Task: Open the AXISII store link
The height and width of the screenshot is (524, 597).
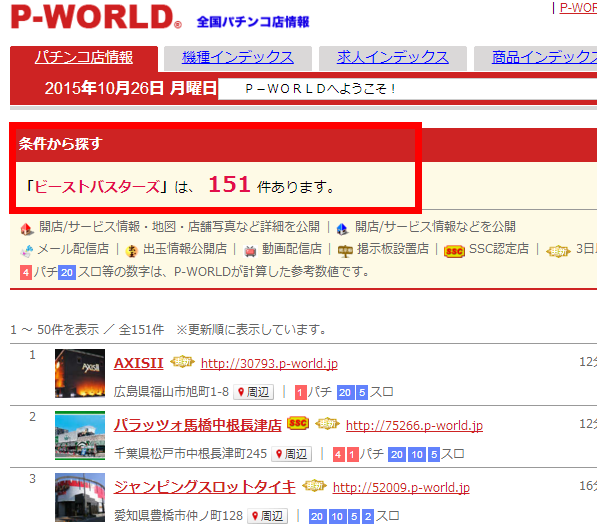Action: tap(139, 363)
